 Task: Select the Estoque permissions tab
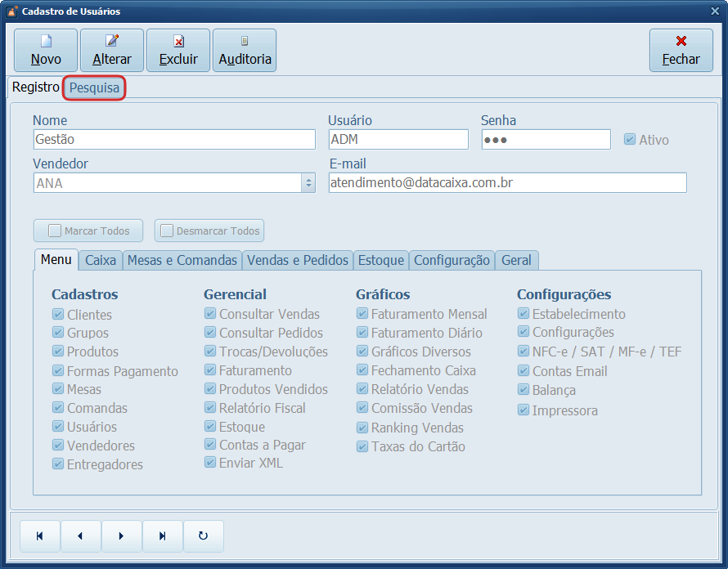coord(381,260)
